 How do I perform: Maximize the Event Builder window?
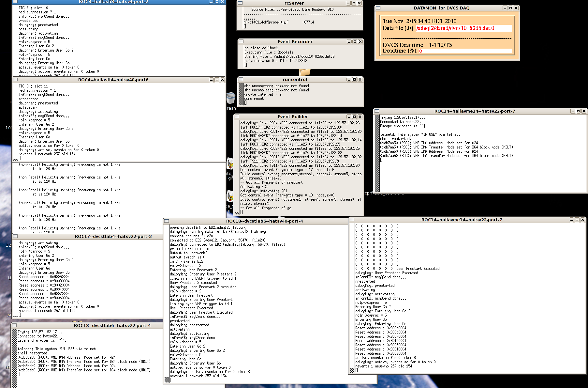pos(354,116)
